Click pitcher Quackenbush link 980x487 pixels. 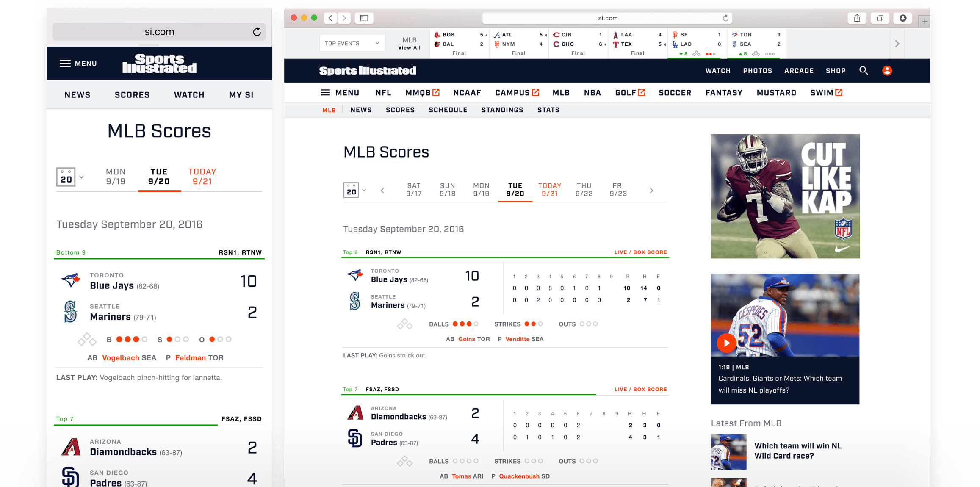(x=519, y=476)
